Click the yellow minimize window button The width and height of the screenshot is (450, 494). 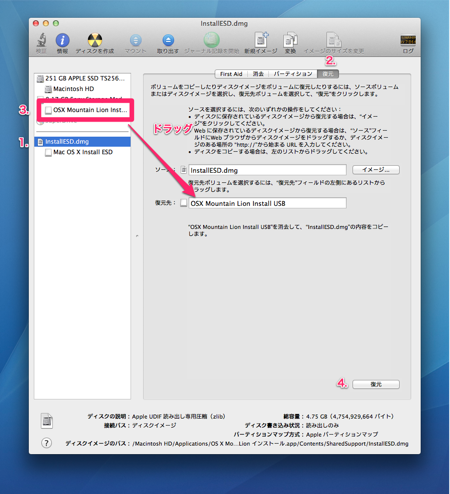tap(46, 23)
